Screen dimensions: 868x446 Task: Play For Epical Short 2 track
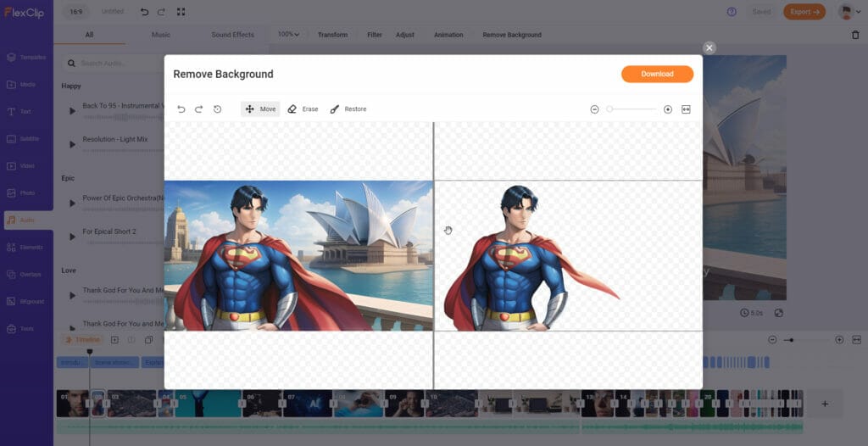tap(73, 237)
